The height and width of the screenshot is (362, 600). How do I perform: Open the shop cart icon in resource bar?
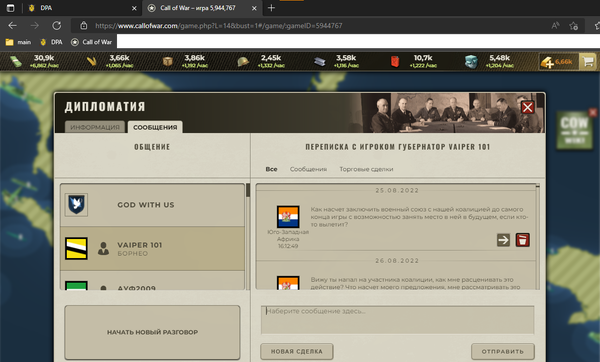(x=588, y=62)
